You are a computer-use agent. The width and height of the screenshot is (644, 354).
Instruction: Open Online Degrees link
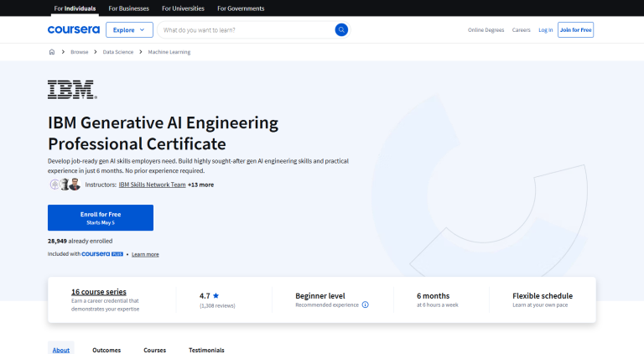tap(486, 29)
